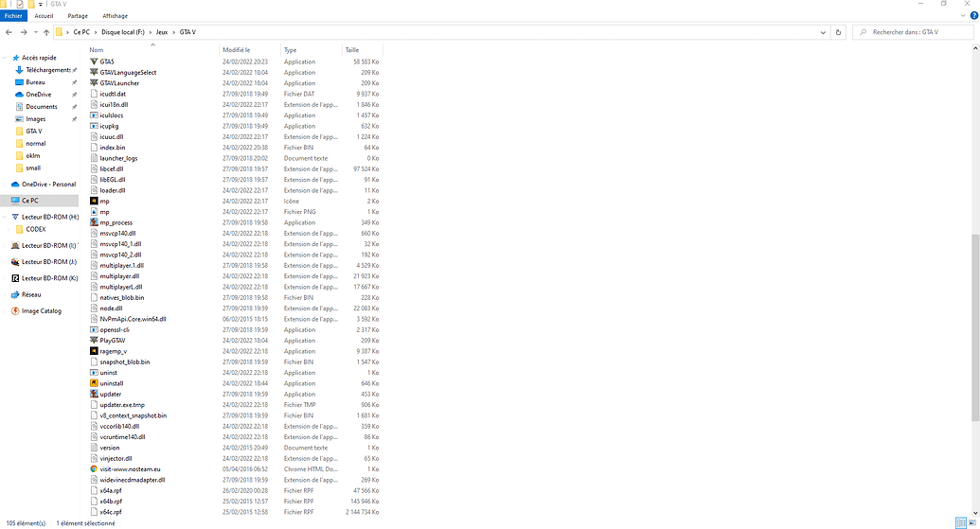Image resolution: width=980 pixels, height=529 pixels.
Task: Switch to large icons view layout
Action: pyautogui.click(x=971, y=523)
